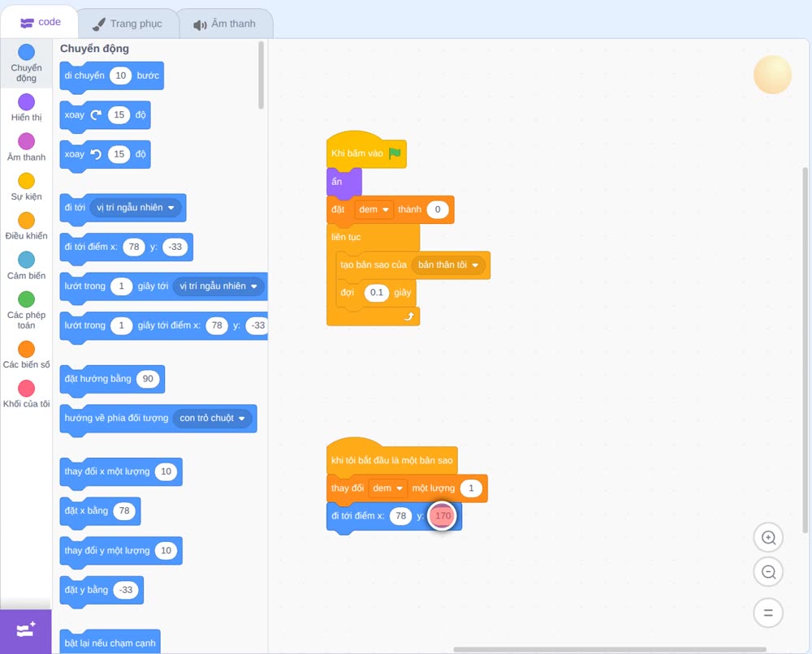The width and height of the screenshot is (812, 654).
Task: Click the counter-clockwise rotate icon on xoay block
Action: tap(96, 154)
